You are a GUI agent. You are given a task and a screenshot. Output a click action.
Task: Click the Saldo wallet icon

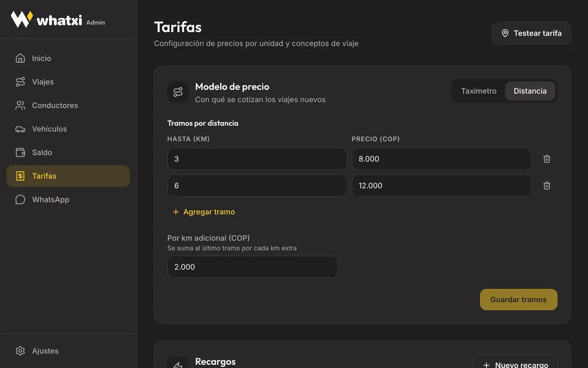pos(20,152)
